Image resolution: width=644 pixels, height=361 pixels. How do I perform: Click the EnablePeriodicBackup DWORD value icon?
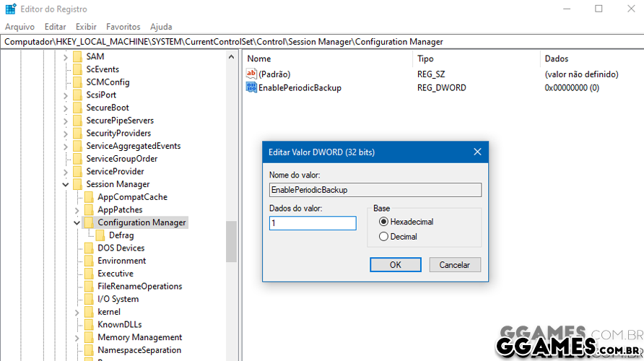pos(251,87)
